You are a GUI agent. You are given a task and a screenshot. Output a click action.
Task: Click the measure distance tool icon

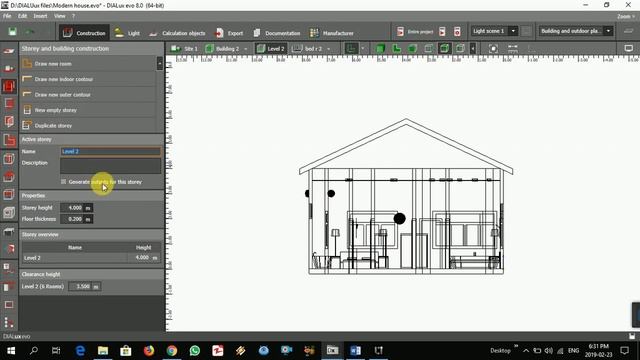513,49
